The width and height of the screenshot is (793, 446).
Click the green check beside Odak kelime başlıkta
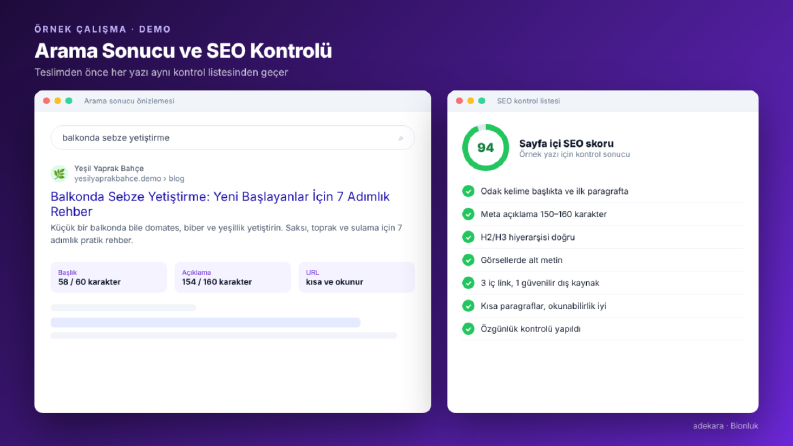coord(468,191)
